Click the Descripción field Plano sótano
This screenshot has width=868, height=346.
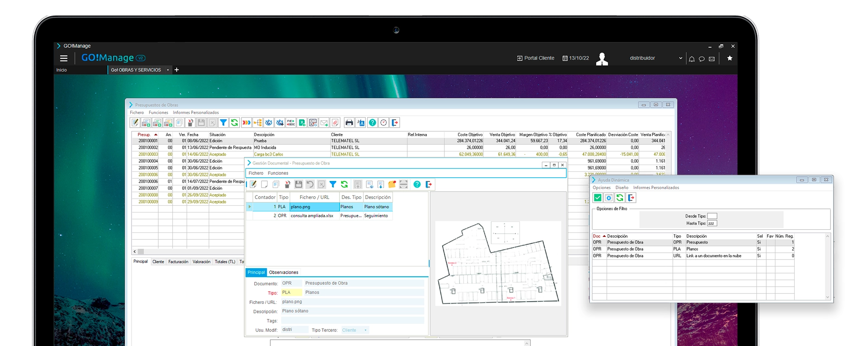pyautogui.click(x=353, y=311)
